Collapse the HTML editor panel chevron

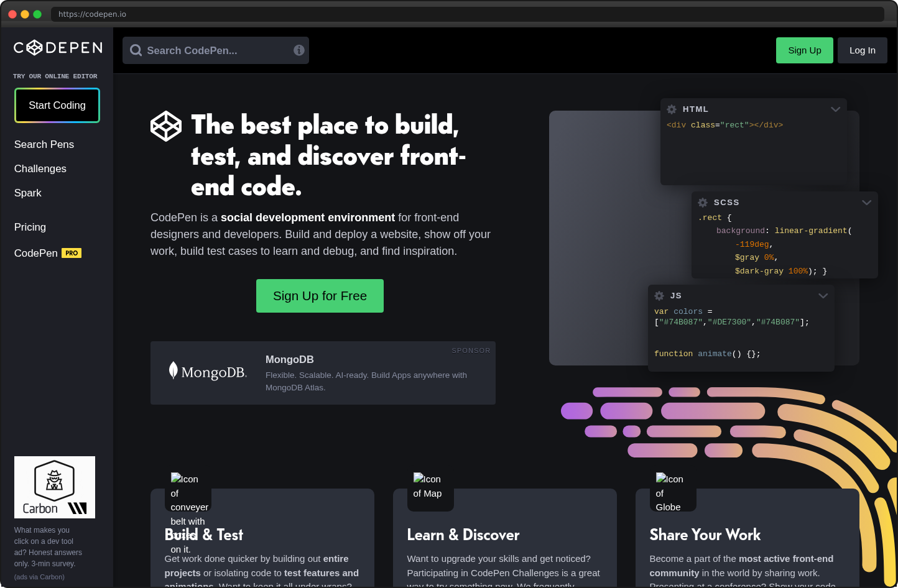point(836,109)
